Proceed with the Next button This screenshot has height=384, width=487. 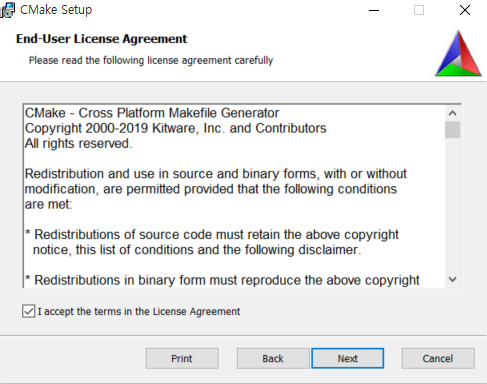coord(348,358)
